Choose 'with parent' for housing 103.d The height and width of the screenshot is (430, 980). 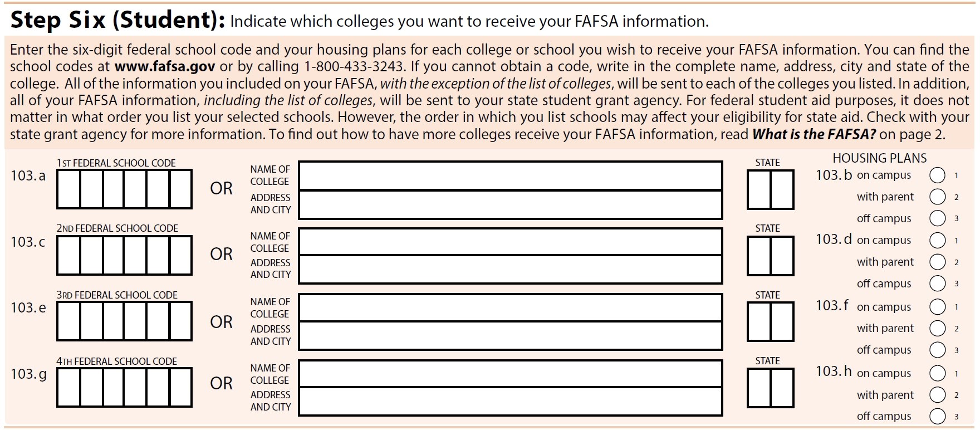coord(938,262)
